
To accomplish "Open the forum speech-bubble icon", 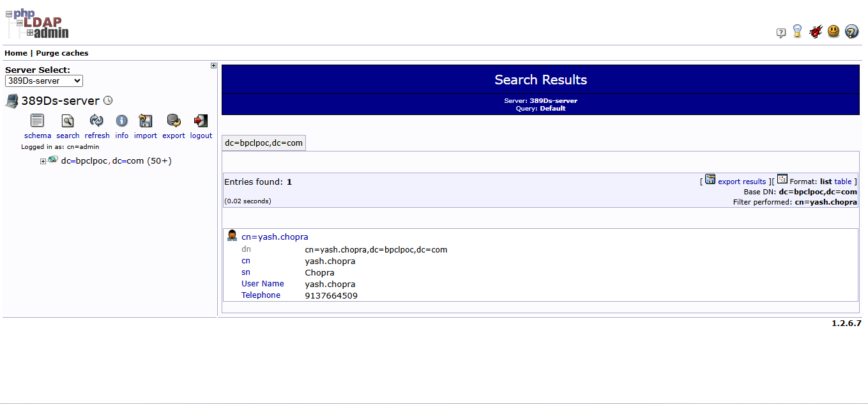I will tap(780, 33).
